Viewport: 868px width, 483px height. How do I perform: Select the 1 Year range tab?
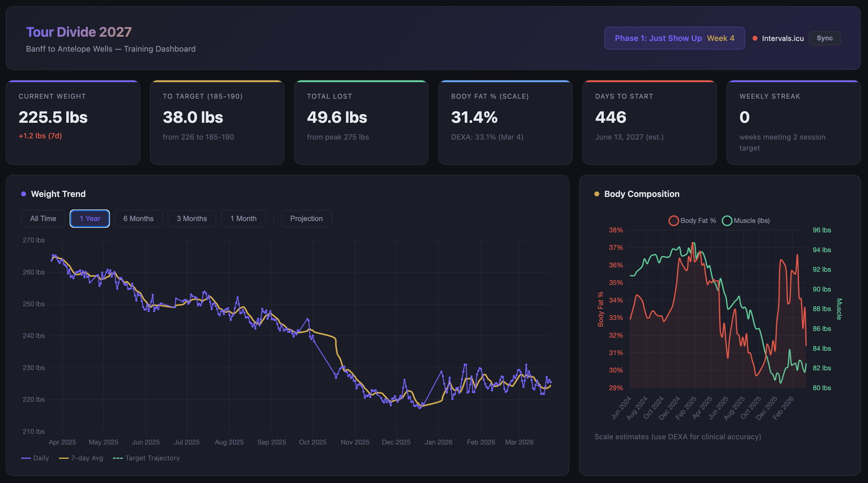(x=90, y=219)
